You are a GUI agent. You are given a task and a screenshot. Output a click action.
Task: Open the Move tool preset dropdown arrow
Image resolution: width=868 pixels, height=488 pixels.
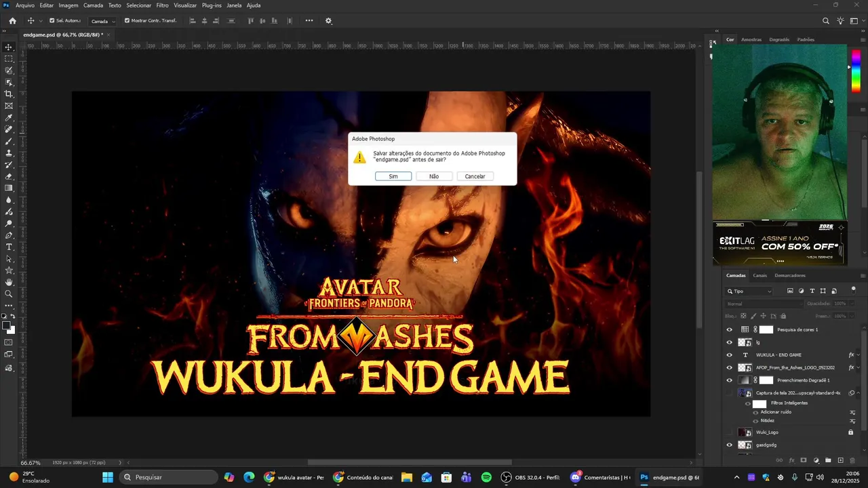pyautogui.click(x=41, y=21)
